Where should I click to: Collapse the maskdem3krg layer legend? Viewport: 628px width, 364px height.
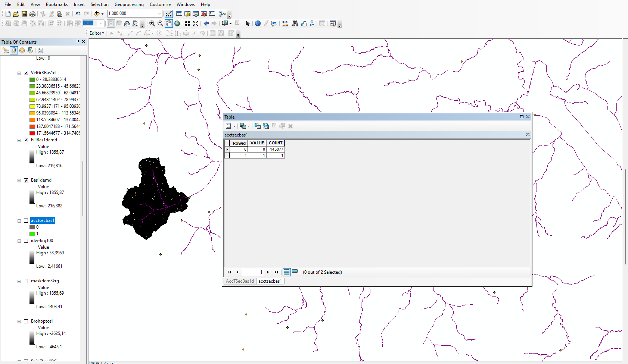pos(19,281)
